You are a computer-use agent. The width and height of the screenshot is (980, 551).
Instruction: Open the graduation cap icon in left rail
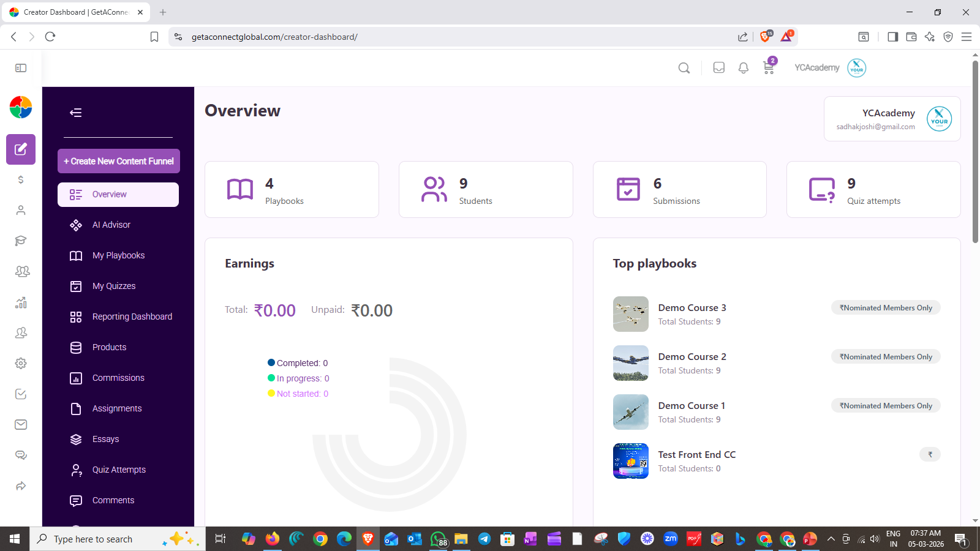click(21, 241)
